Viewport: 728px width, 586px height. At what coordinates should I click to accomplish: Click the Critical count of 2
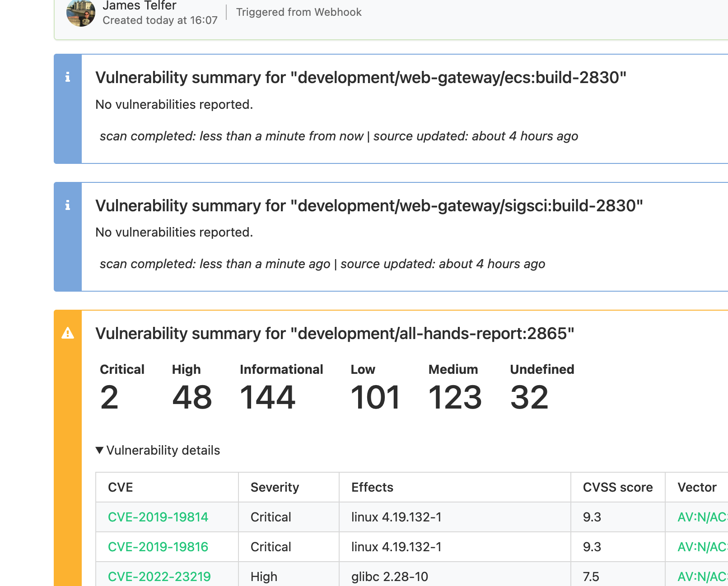(x=109, y=397)
